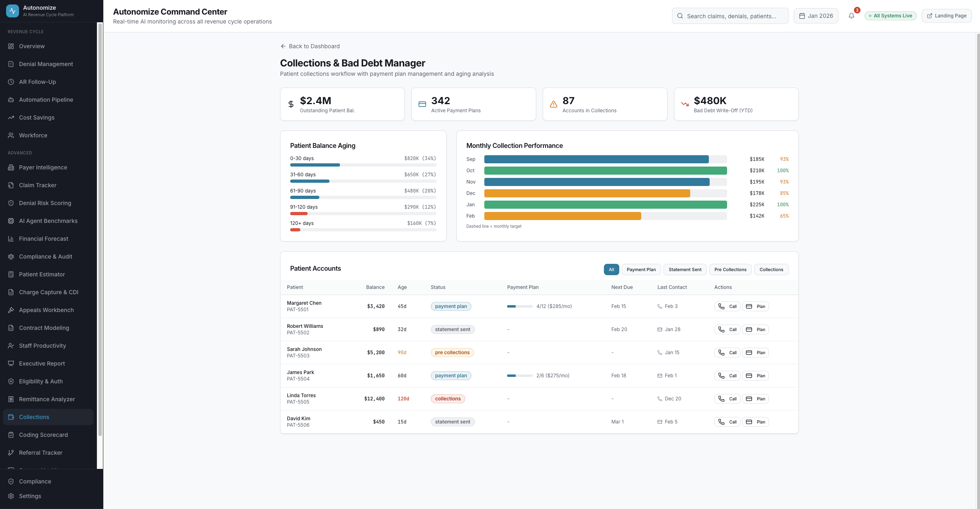Click Back to Dashboard link

[310, 46]
